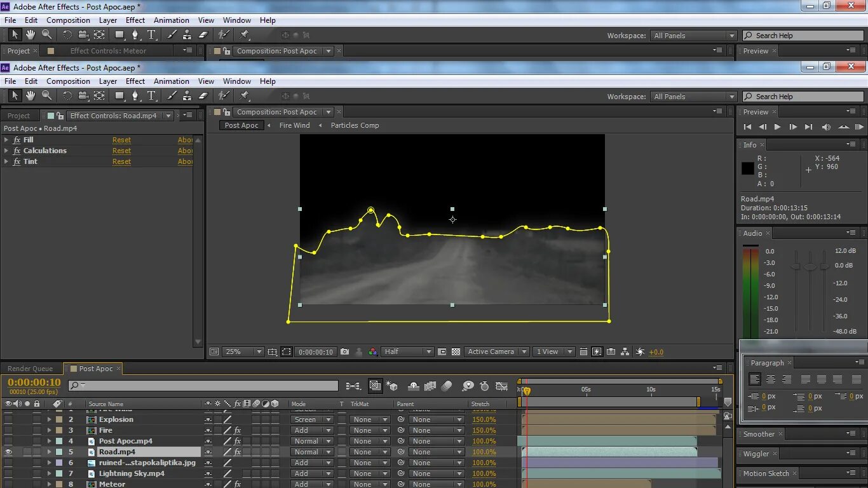Select the Type tool in front window toolbar

(x=152, y=96)
